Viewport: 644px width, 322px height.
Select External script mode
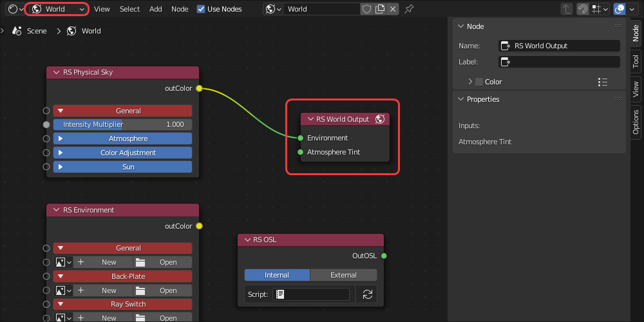pos(343,275)
